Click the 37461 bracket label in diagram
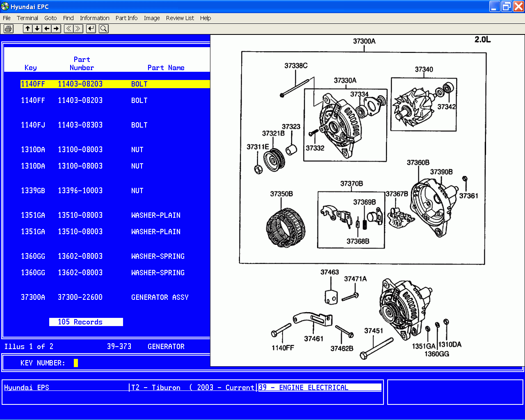The image size is (525, 420). pos(313,339)
